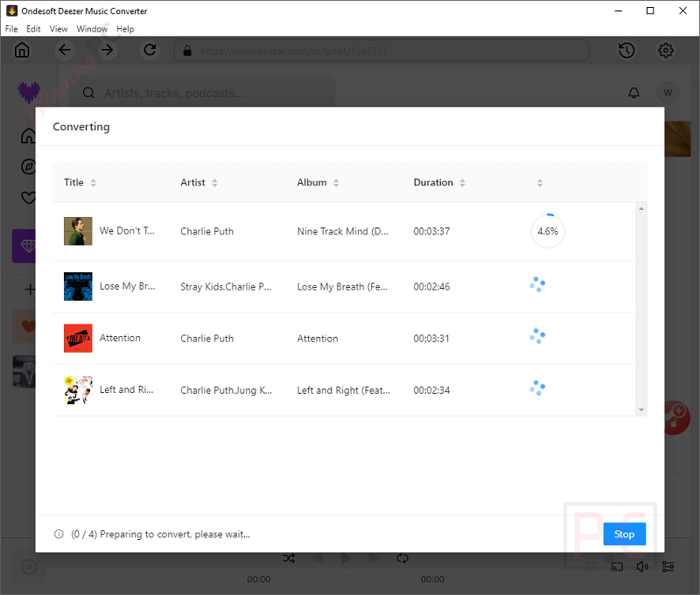The image size is (700, 595).
Task: Click the play button in player bar
Action: [346, 558]
